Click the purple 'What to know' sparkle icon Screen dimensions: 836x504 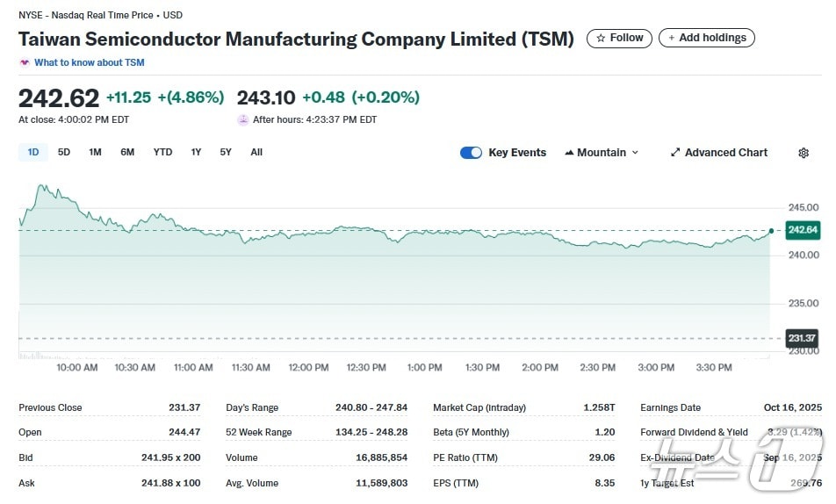pos(25,62)
